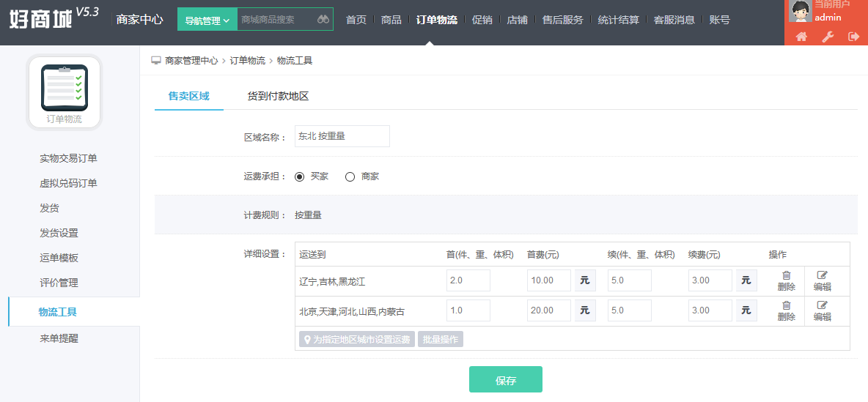
Task: Open 虚拟兑码订单 in sidebar
Action: coord(69,184)
